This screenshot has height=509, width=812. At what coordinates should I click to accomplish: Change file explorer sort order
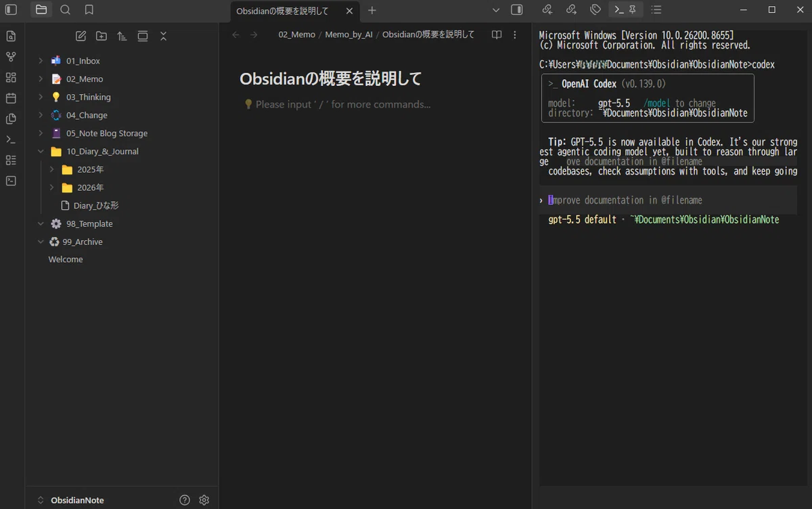click(x=122, y=37)
